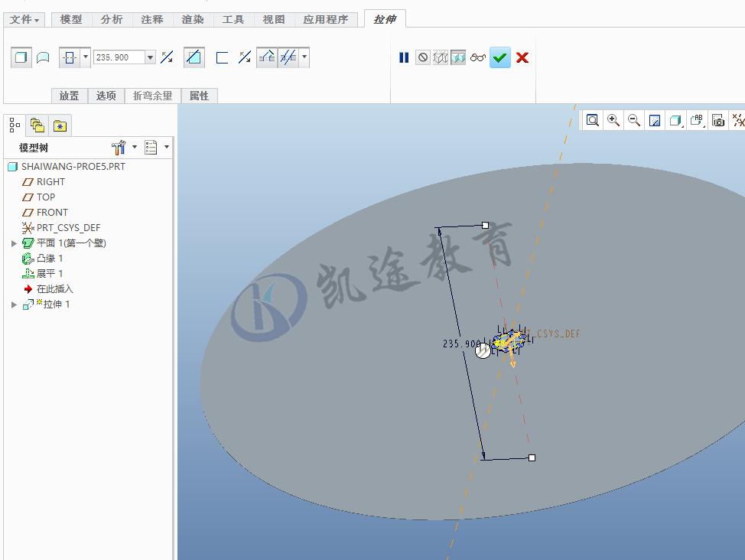Open the 文件 menu

point(23,20)
